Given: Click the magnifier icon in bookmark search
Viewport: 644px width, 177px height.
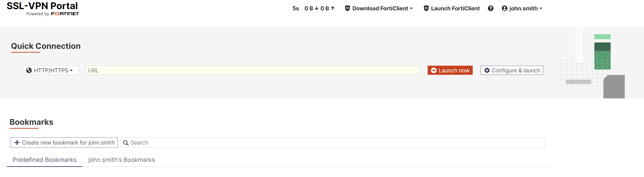Looking at the screenshot, I should [126, 143].
